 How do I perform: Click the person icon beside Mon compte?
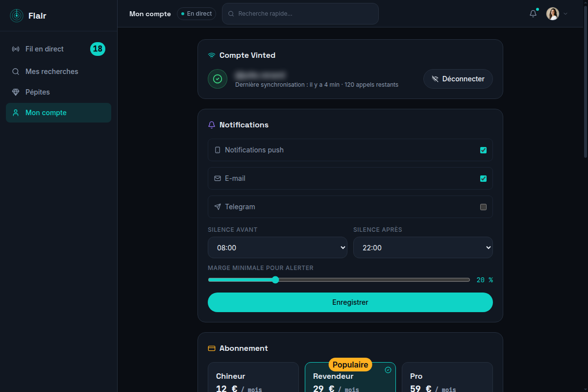point(16,113)
